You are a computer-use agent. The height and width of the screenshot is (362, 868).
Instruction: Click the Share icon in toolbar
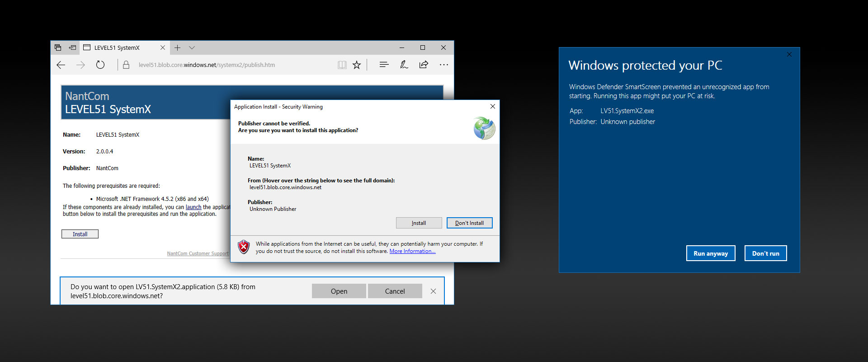click(424, 65)
